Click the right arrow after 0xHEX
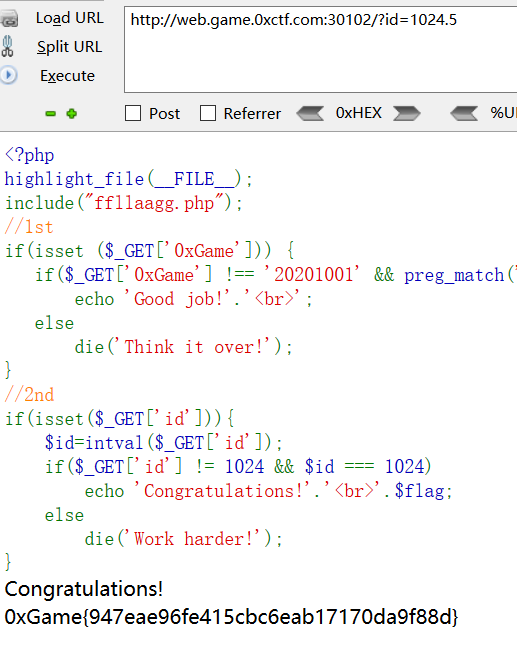517x650 pixels. (x=407, y=113)
